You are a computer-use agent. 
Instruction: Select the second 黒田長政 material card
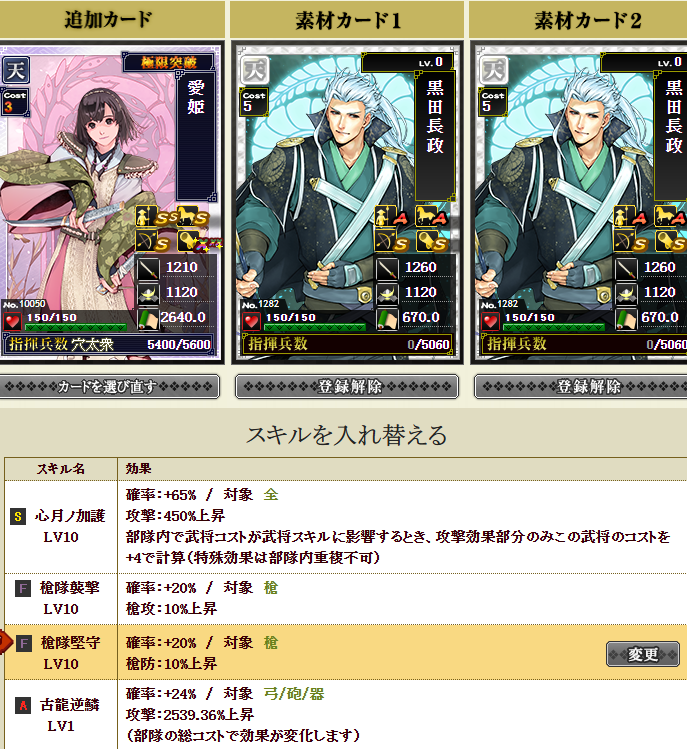point(579,203)
